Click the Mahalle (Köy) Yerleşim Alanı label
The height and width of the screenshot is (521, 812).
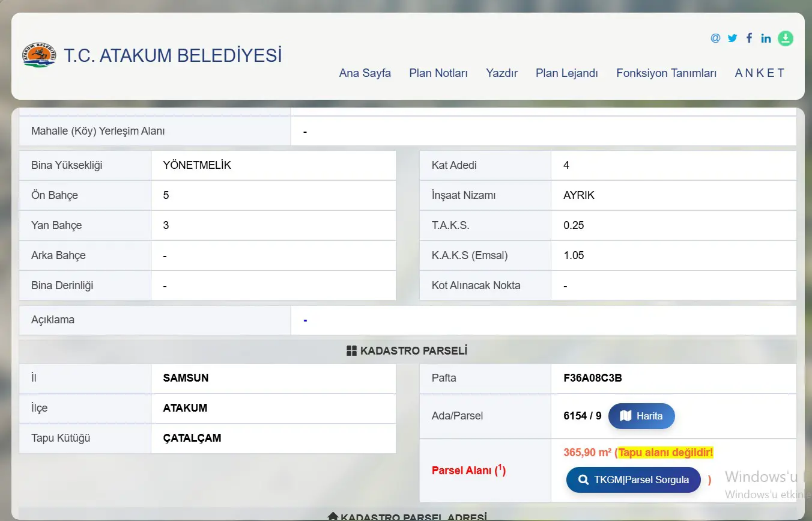[98, 131]
